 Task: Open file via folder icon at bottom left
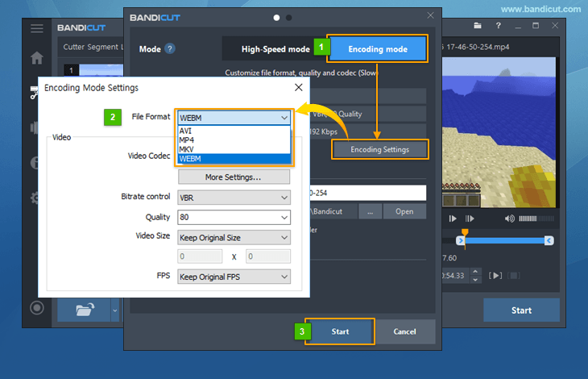point(85,310)
